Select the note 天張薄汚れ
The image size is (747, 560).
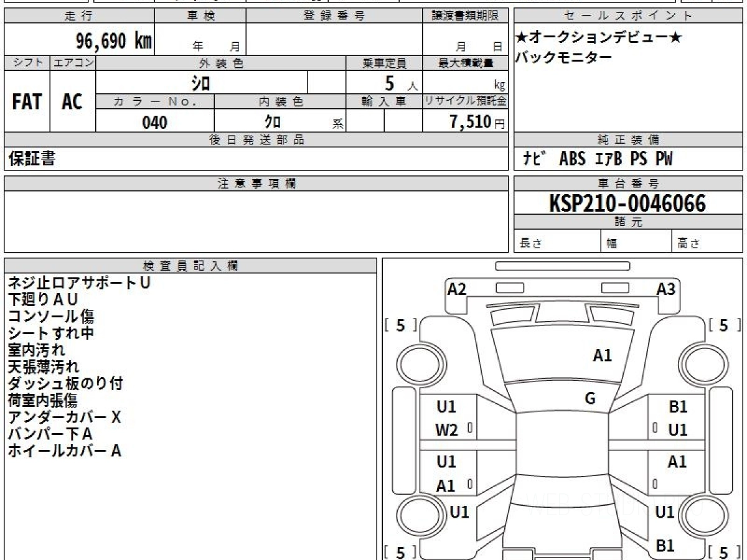point(44,366)
